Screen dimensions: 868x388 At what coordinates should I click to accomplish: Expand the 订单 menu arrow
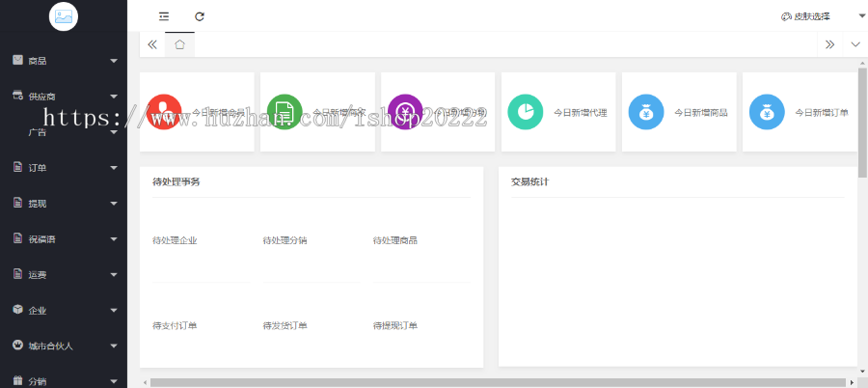click(x=114, y=168)
